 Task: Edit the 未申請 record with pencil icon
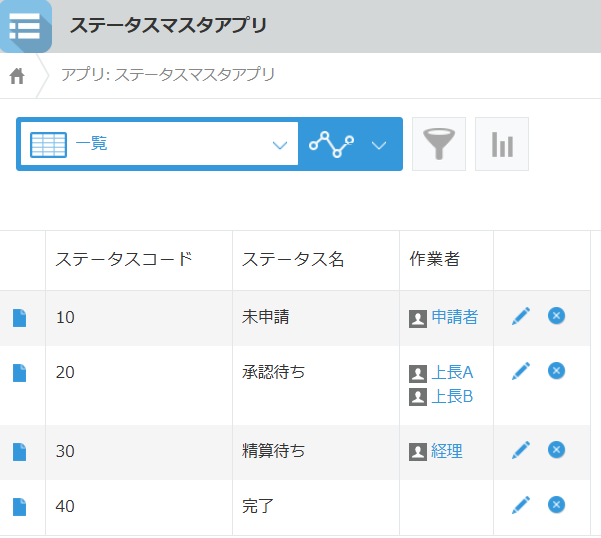coord(520,316)
